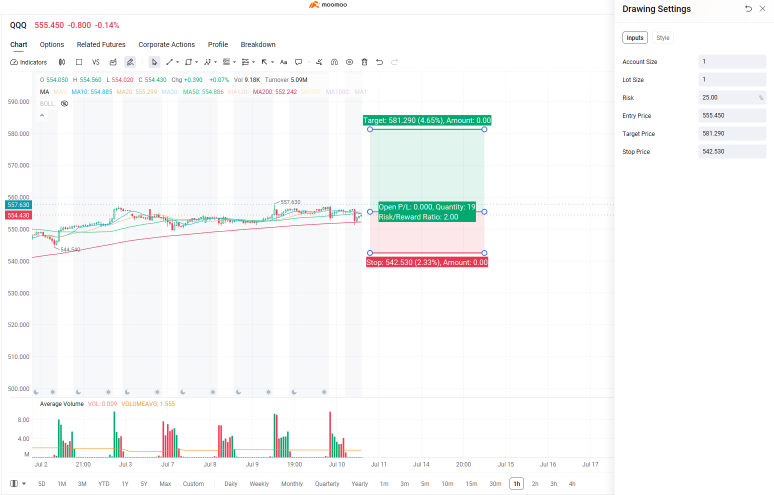
Task: Select the candlestick chart type icon
Action: (62, 62)
